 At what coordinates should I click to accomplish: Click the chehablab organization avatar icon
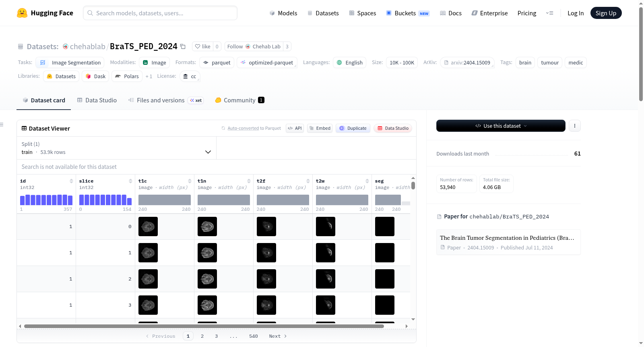coord(66,46)
